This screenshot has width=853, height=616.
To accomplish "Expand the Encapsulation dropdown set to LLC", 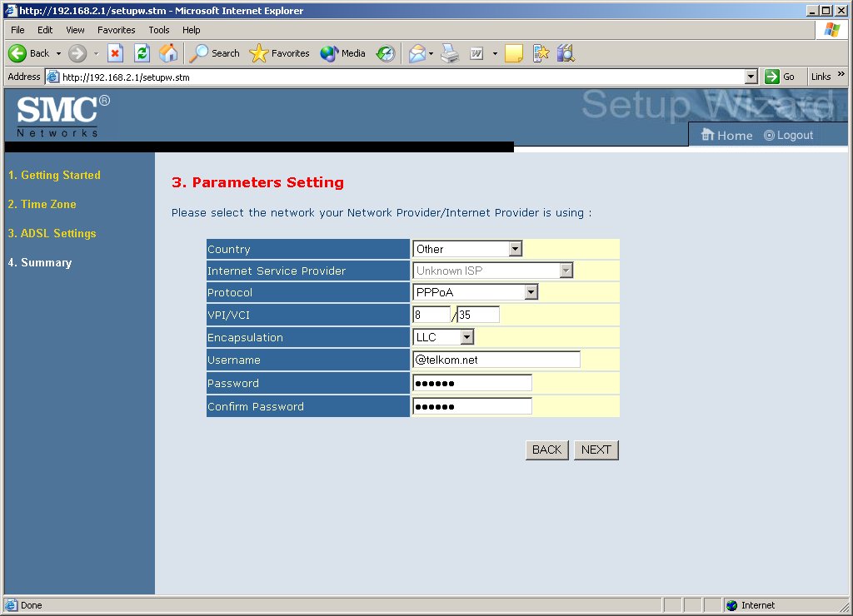I will [x=466, y=337].
